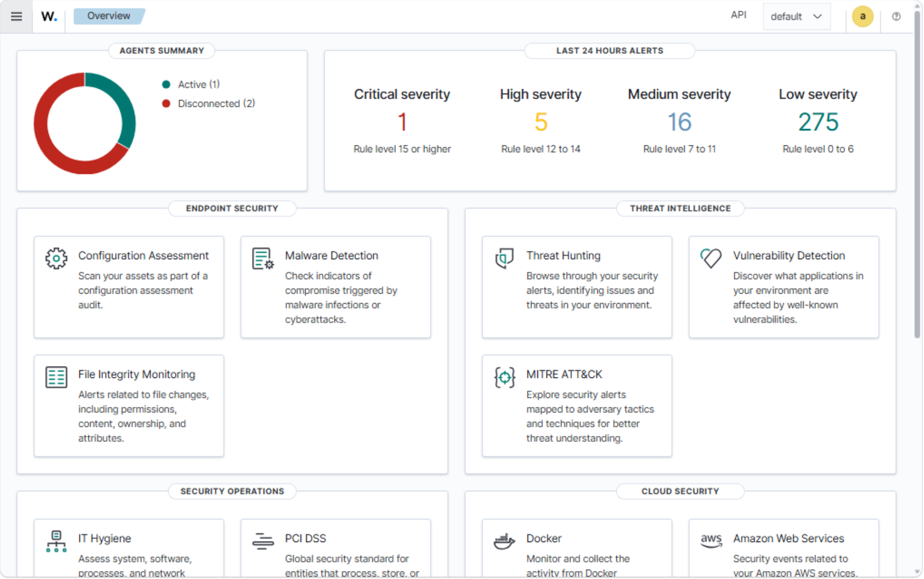Viewport: 924px width, 579px height.
Task: Click the aws logo icon
Action: tap(711, 540)
